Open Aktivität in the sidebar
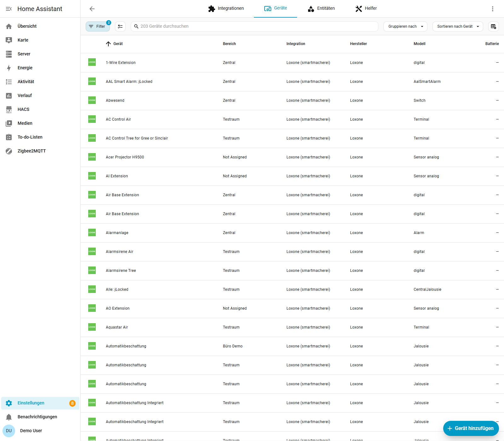Screen dimensions: 504x441 click(40, 82)
